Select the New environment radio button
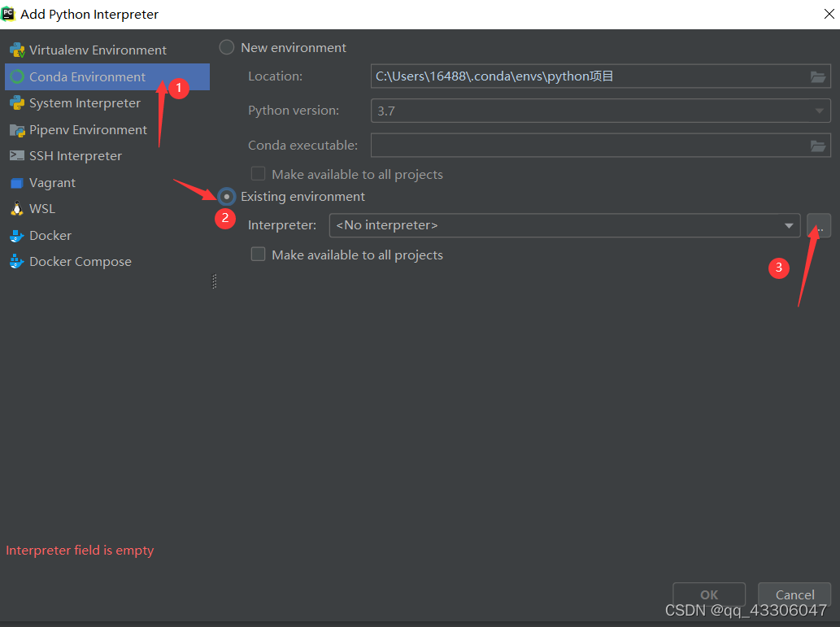Image resolution: width=840 pixels, height=627 pixels. click(227, 47)
